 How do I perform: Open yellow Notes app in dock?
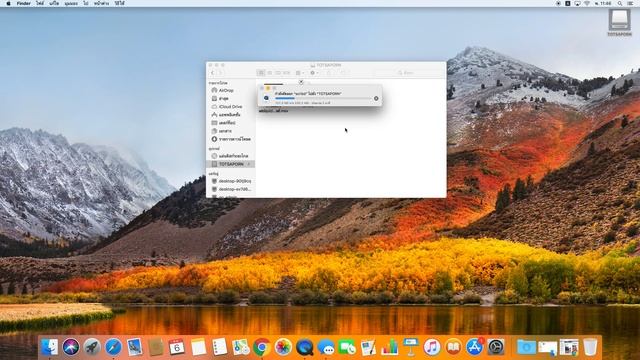point(198,347)
